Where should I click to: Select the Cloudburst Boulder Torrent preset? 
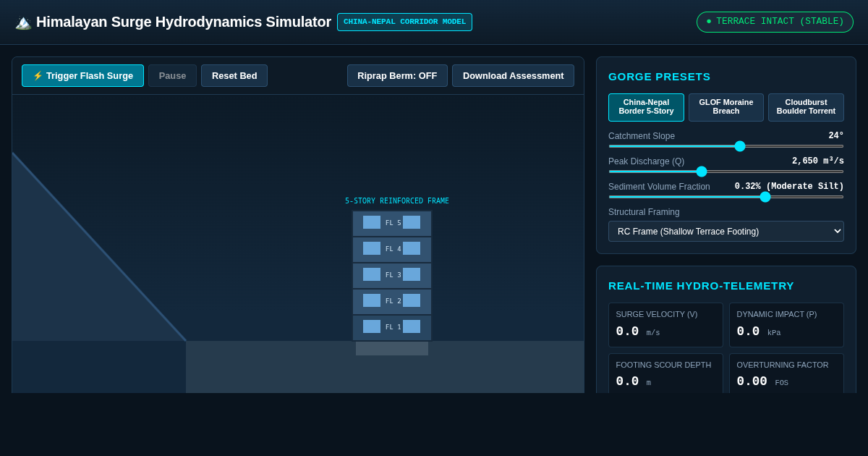tap(806, 107)
